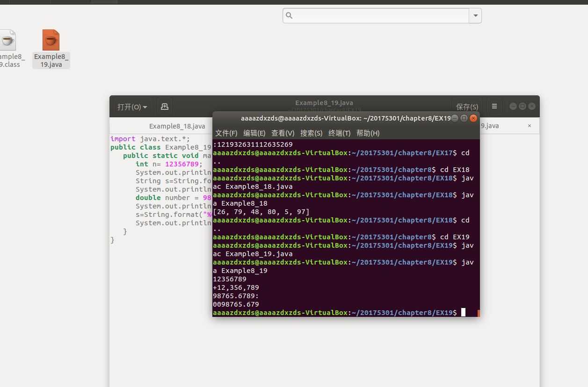Close the gedit window
This screenshot has height=387, width=588.
point(532,106)
